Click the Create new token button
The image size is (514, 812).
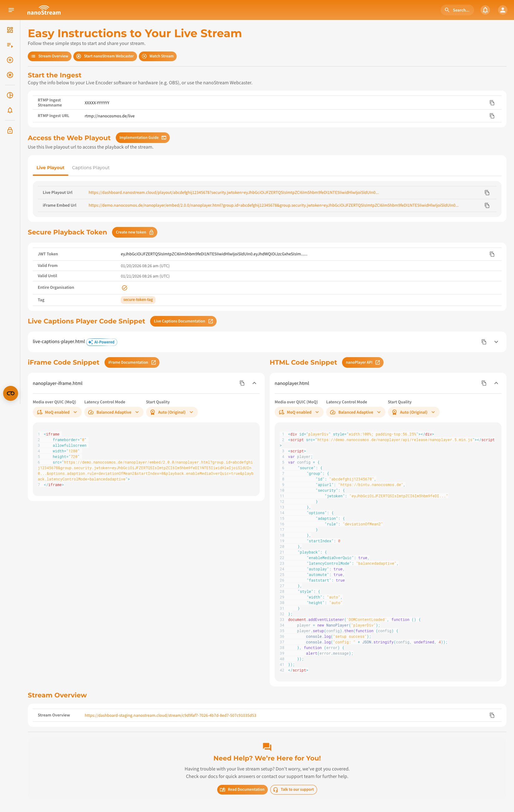134,232
